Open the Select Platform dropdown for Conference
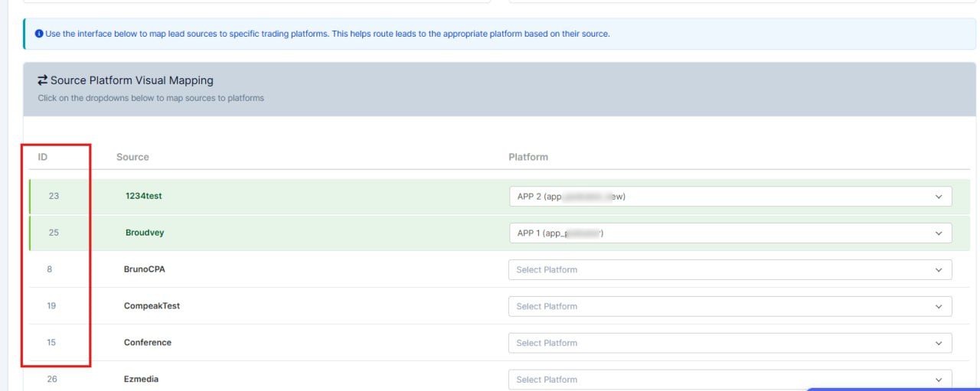The width and height of the screenshot is (980, 391). [730, 343]
